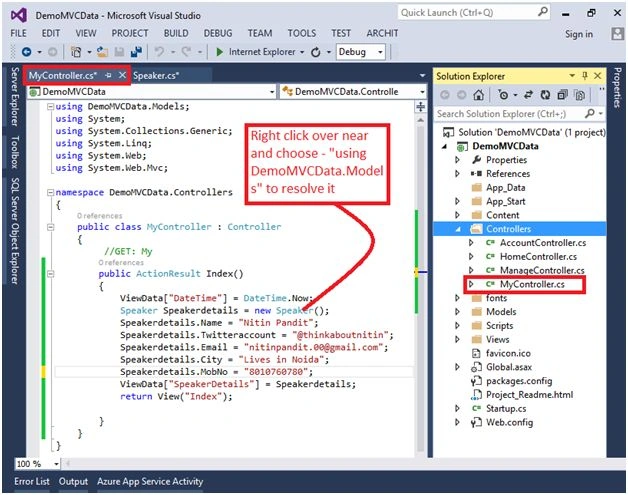Collapse the MyController class outlining box

coord(50,227)
